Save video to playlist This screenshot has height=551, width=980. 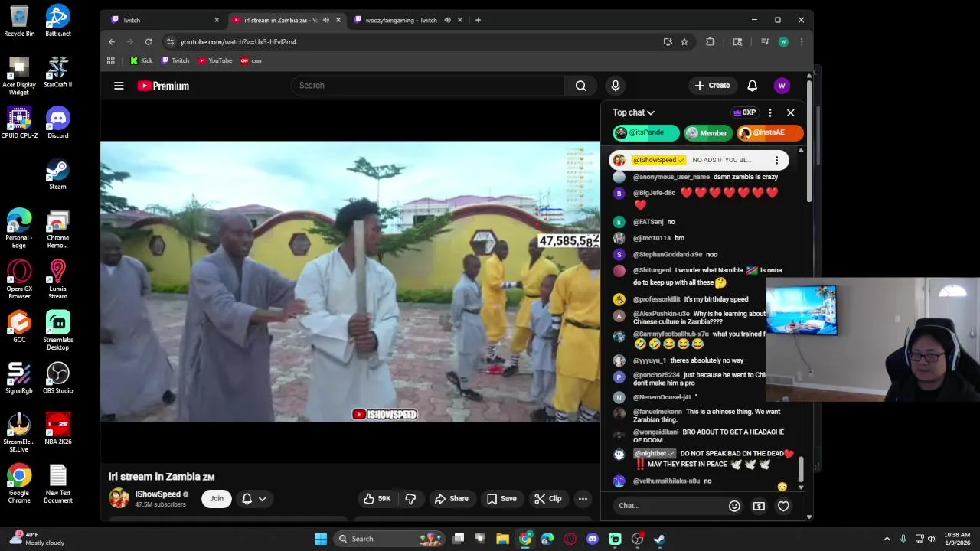pos(501,499)
